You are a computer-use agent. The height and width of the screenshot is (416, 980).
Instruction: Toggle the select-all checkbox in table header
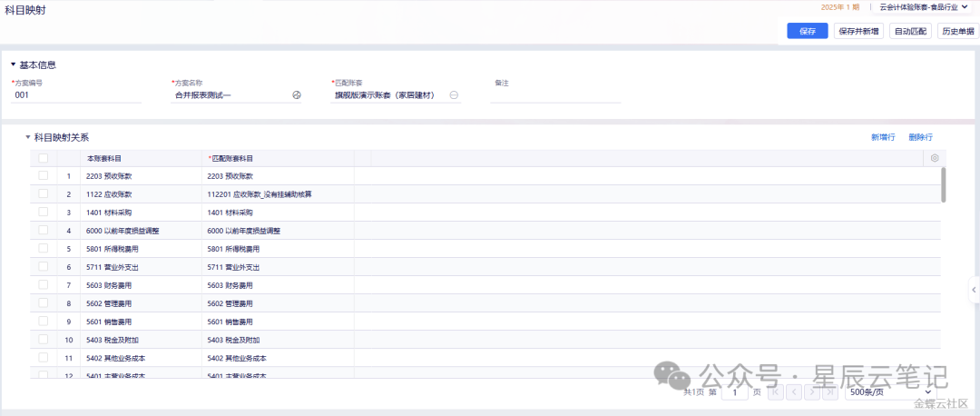tap(44, 158)
